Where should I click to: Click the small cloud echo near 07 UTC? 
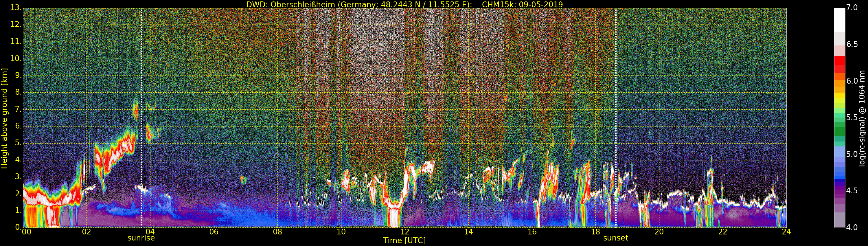coord(243,180)
